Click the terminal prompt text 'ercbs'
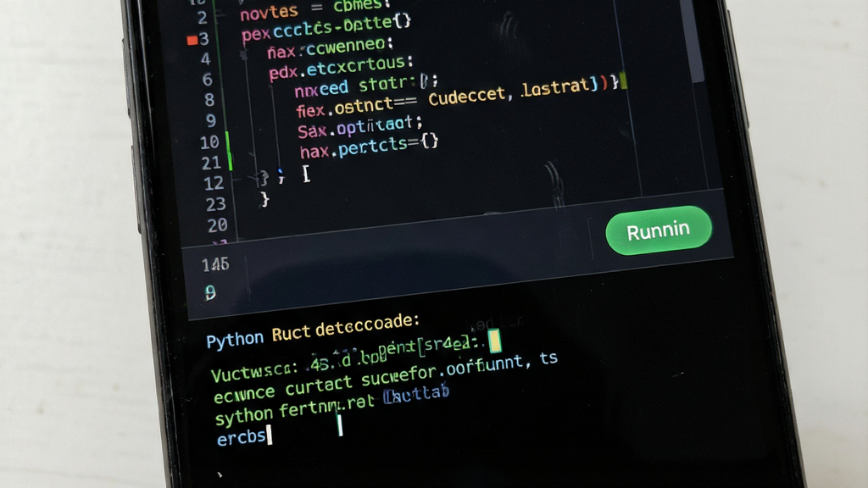Screen dimensions: 868x488 pos(242,438)
